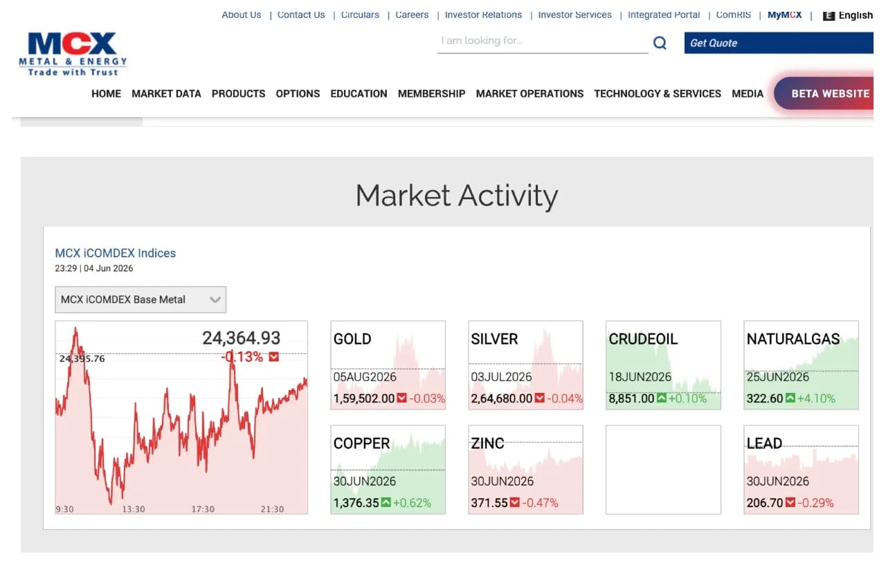This screenshot has height=588, width=886.
Task: Click ZINC red down arrow indicator
Action: (514, 503)
